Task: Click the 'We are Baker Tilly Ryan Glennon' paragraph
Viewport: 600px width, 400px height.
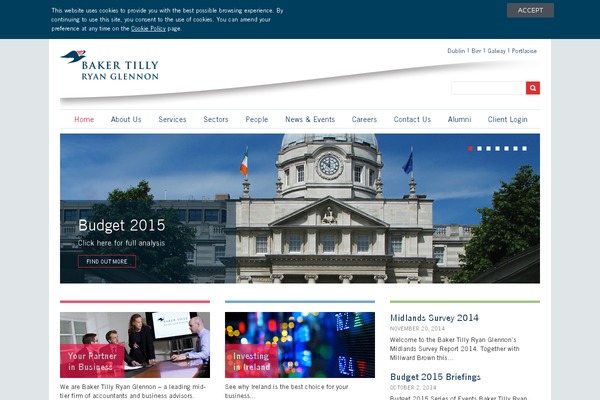Action: click(133, 391)
